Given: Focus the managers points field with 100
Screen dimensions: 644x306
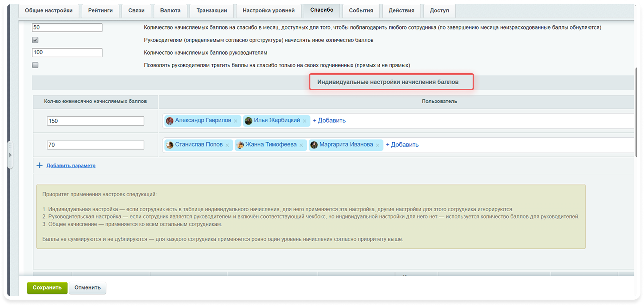Looking at the screenshot, I should pos(67,52).
